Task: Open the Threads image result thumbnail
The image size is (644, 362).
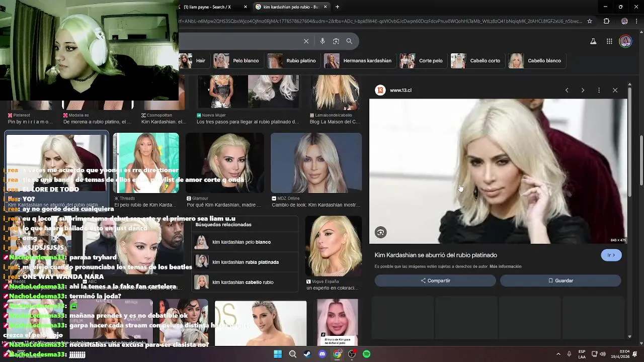Action: coord(146,163)
